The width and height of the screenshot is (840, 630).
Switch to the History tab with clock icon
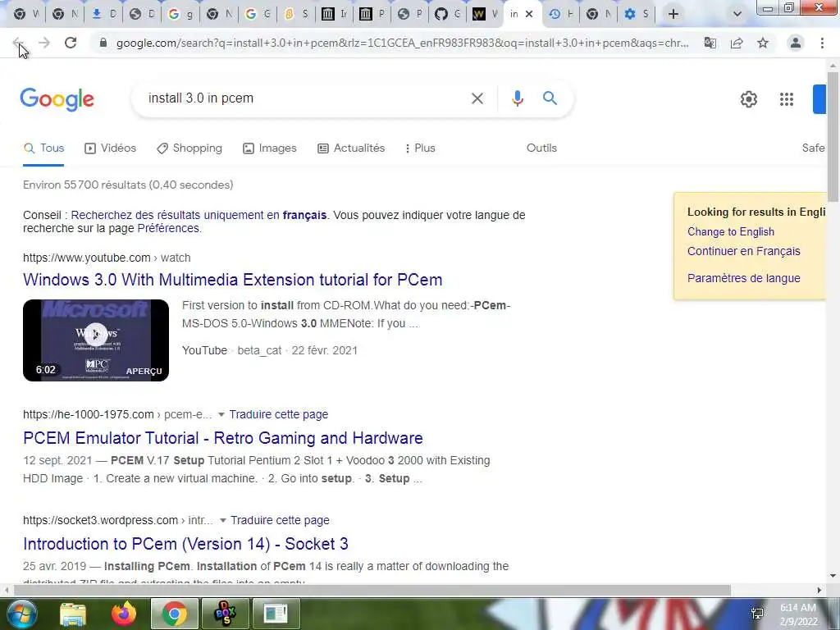[x=561, y=15]
